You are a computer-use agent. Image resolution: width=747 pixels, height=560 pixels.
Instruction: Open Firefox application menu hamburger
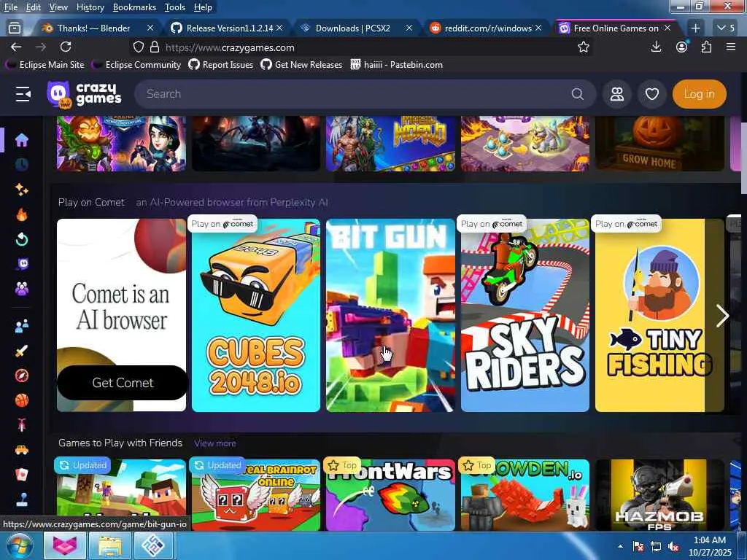click(731, 47)
